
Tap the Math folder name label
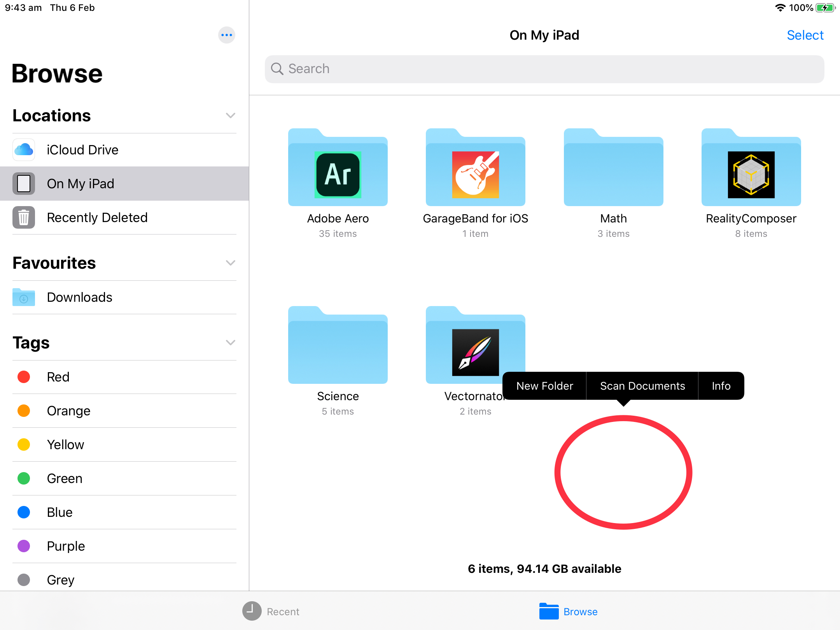(614, 219)
